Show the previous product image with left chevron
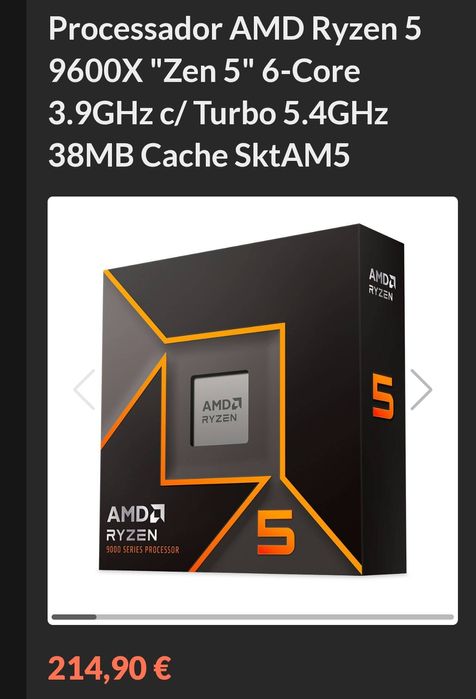This screenshot has height=699, width=476. tap(84, 389)
